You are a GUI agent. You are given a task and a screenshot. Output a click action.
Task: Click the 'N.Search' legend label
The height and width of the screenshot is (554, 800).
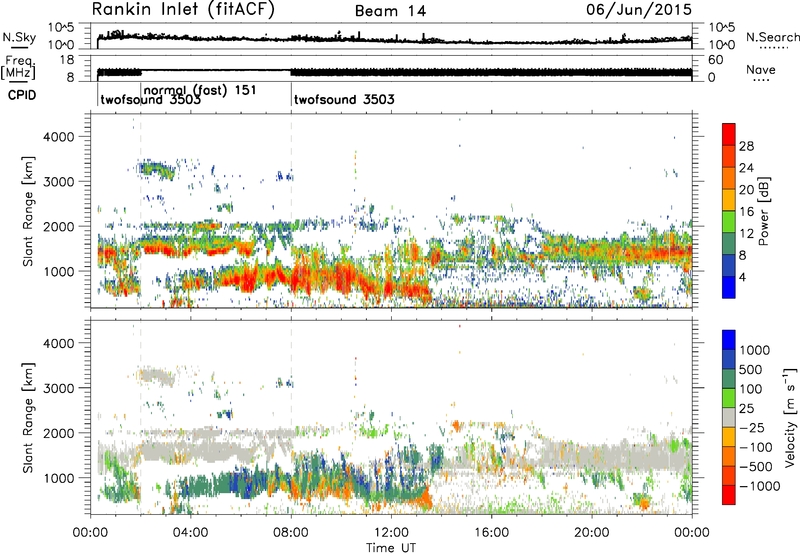click(772, 37)
